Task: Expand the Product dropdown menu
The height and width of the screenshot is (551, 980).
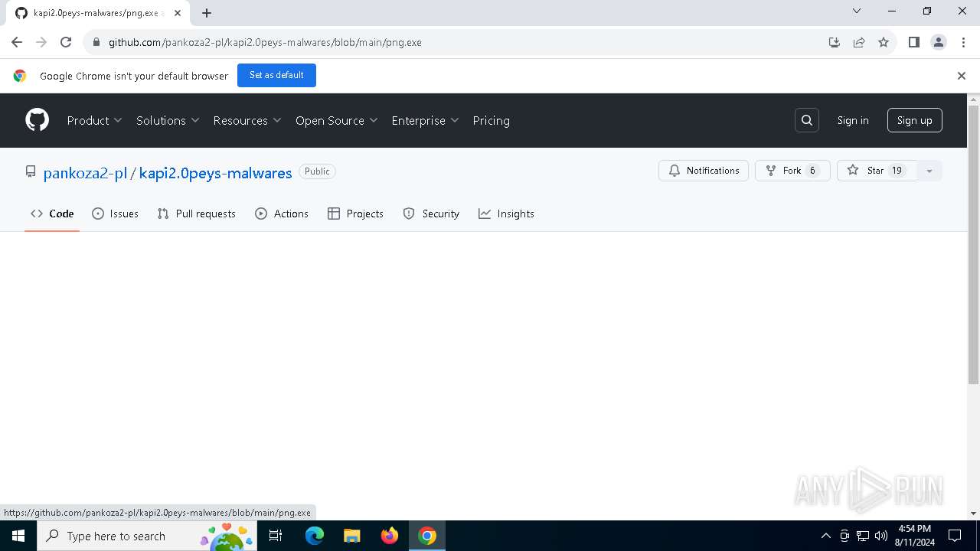Action: point(94,120)
